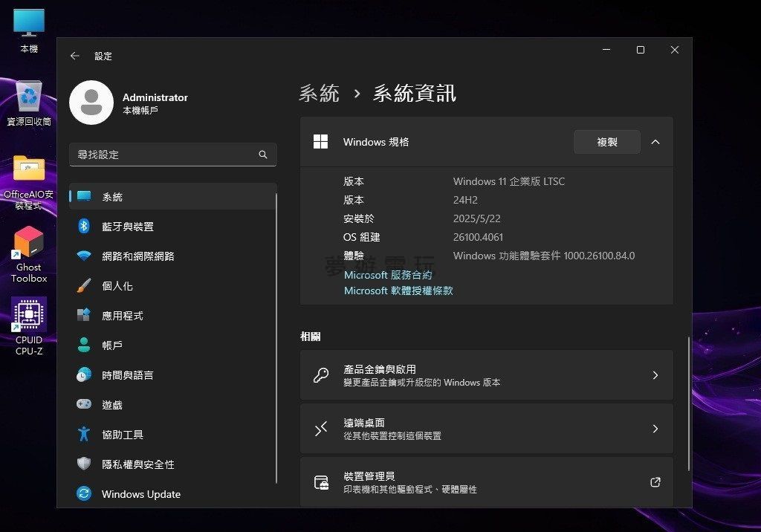
Task: Expand the remote desktop row (遠端桌面)
Action: 486,429
